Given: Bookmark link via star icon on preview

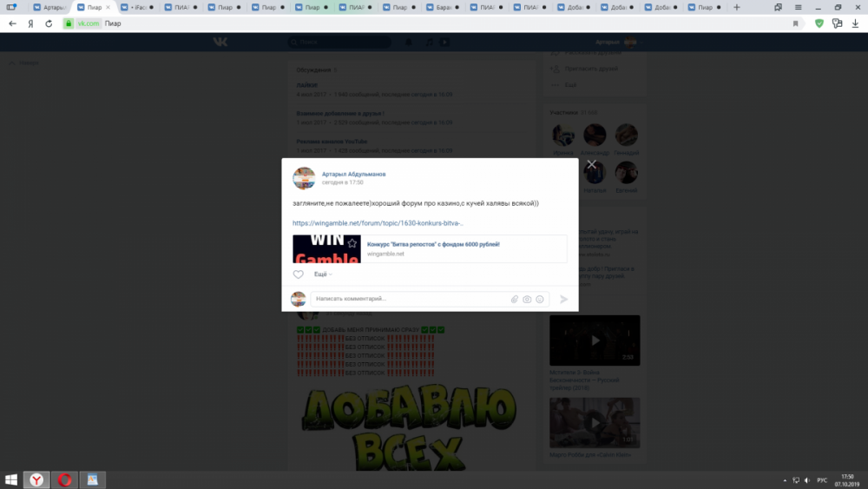Looking at the screenshot, I should click(352, 243).
